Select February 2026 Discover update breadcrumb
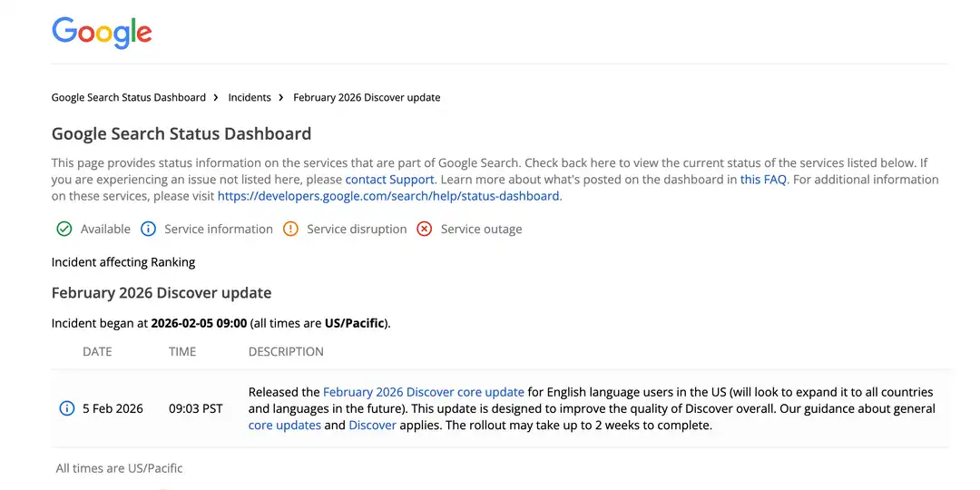This screenshot has height=490, width=980. [x=367, y=97]
